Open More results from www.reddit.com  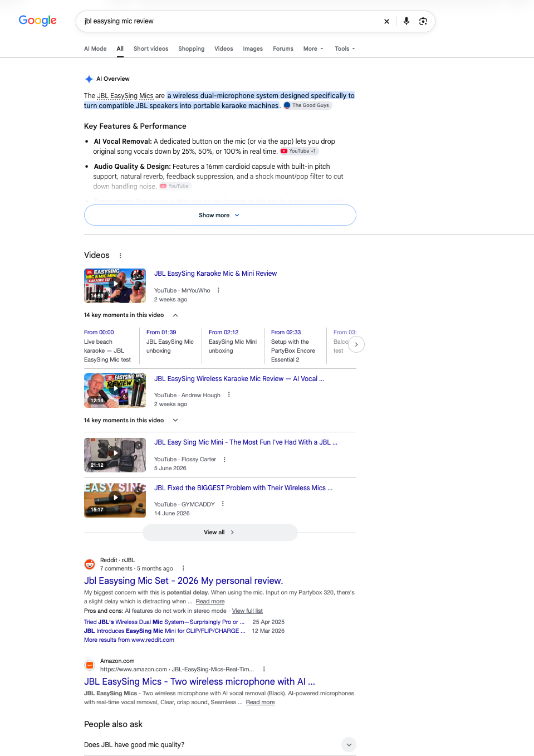click(x=129, y=640)
